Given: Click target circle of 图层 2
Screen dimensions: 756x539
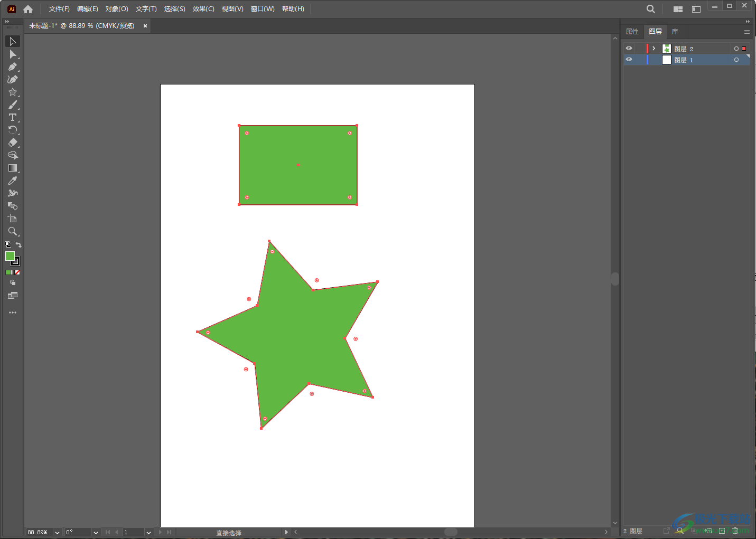Looking at the screenshot, I should pyautogui.click(x=736, y=49).
